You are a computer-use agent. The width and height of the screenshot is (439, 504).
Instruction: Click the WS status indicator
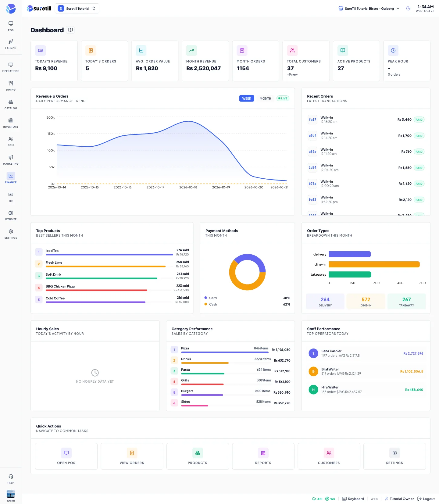(x=330, y=499)
